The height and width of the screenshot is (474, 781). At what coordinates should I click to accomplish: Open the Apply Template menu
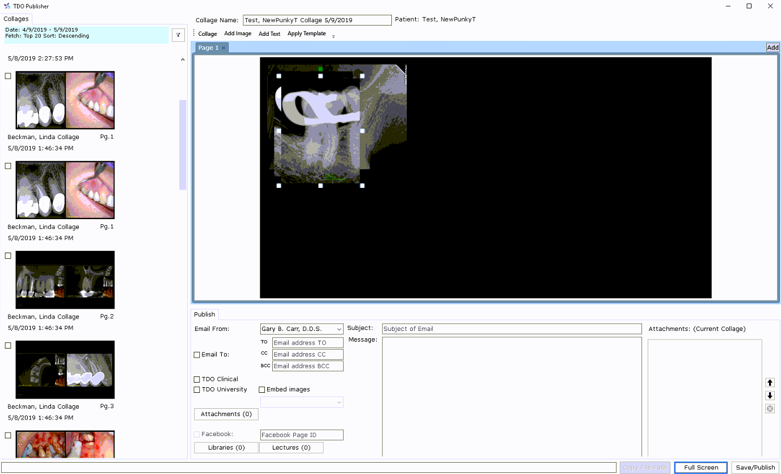(x=306, y=34)
